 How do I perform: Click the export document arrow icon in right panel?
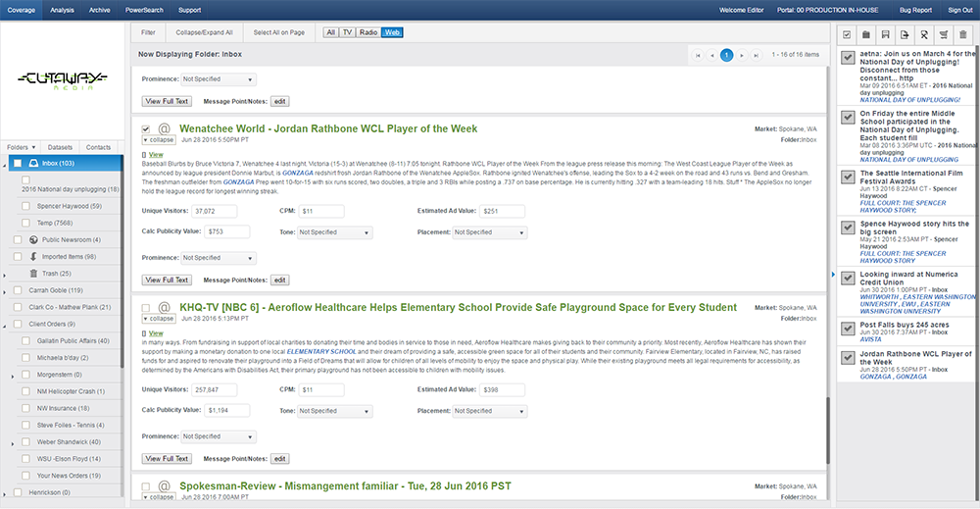coord(905,35)
